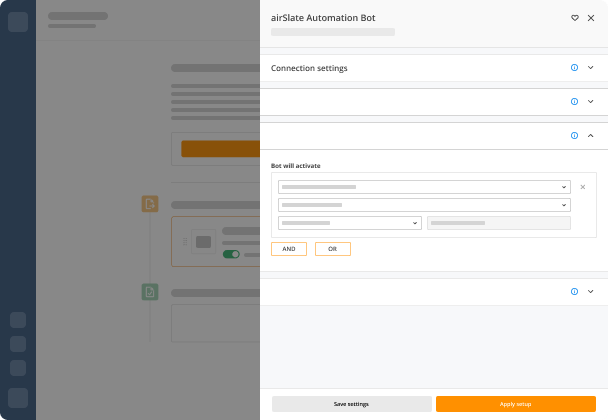Expand the bottom collapsed section
Screen dimensions: 608x420
[590, 292]
